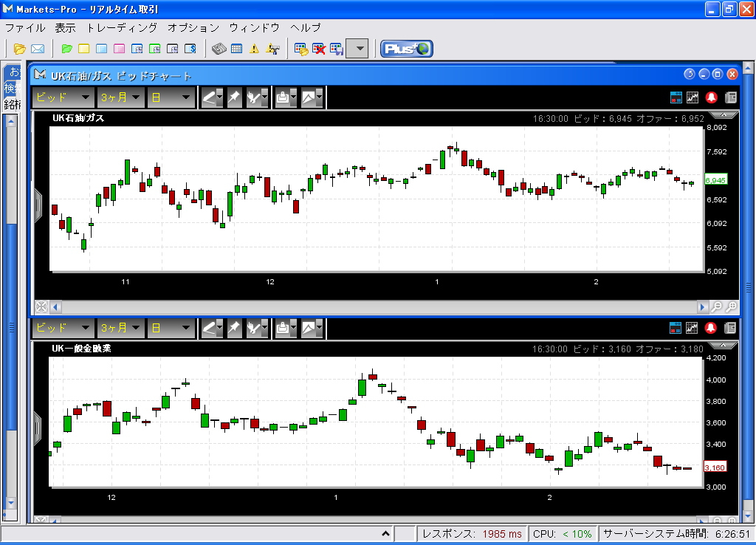Open the 表示 menu

click(x=65, y=27)
